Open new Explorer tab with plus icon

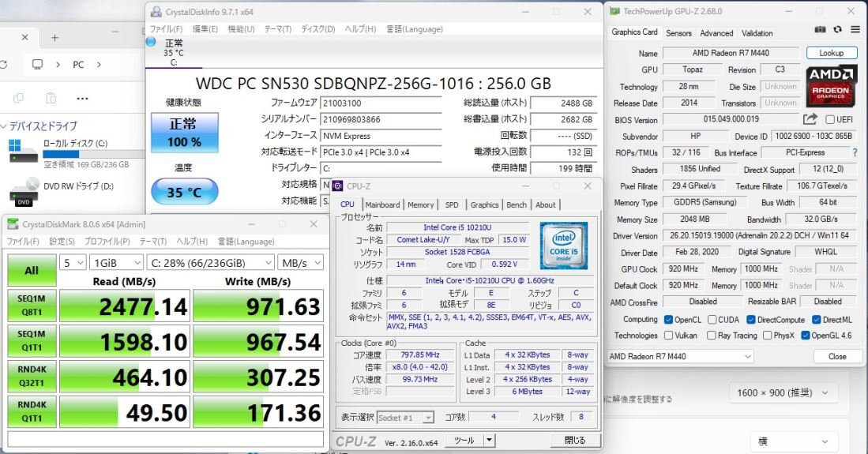[x=54, y=37]
